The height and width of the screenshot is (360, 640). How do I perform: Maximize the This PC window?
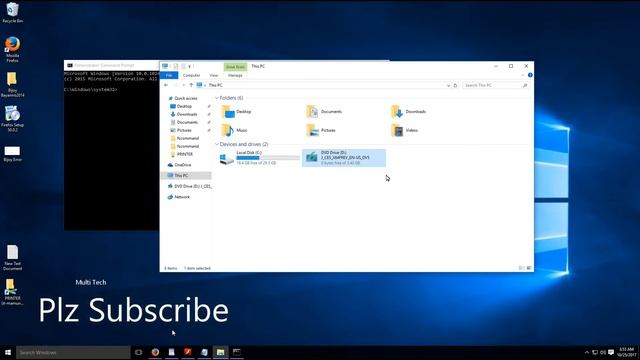pos(511,66)
